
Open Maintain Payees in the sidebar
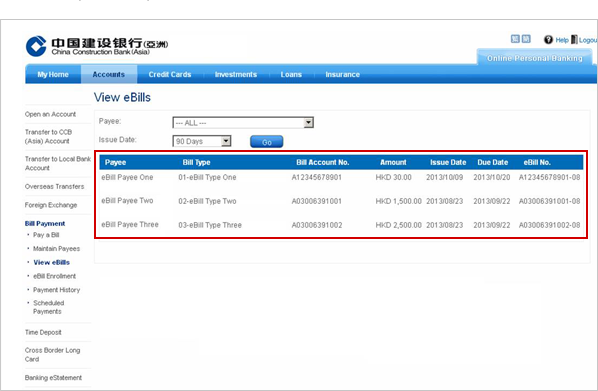(x=56, y=248)
